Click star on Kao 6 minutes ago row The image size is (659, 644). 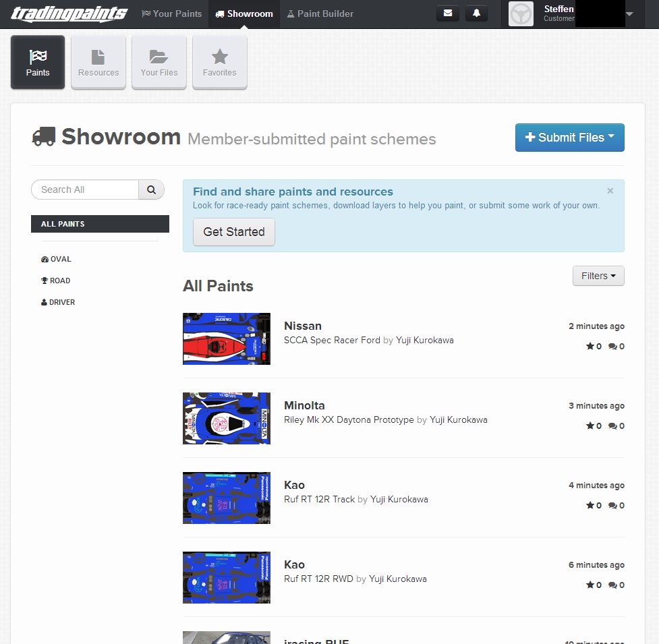click(590, 585)
